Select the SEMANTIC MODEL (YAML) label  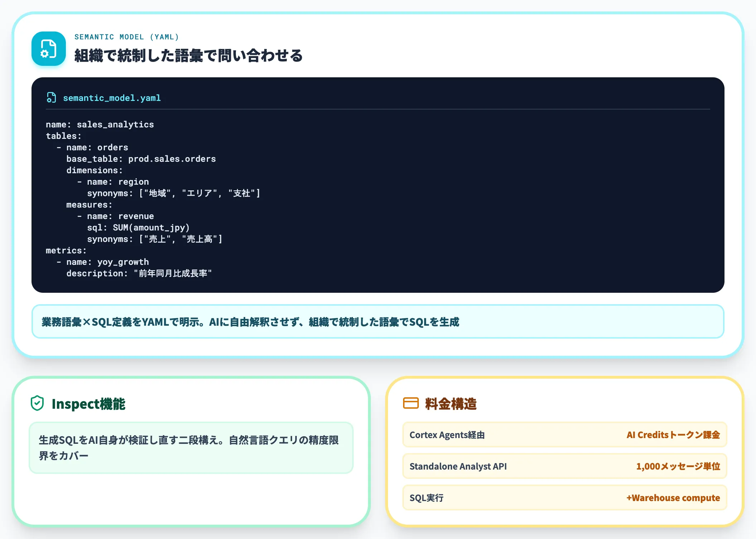click(126, 37)
